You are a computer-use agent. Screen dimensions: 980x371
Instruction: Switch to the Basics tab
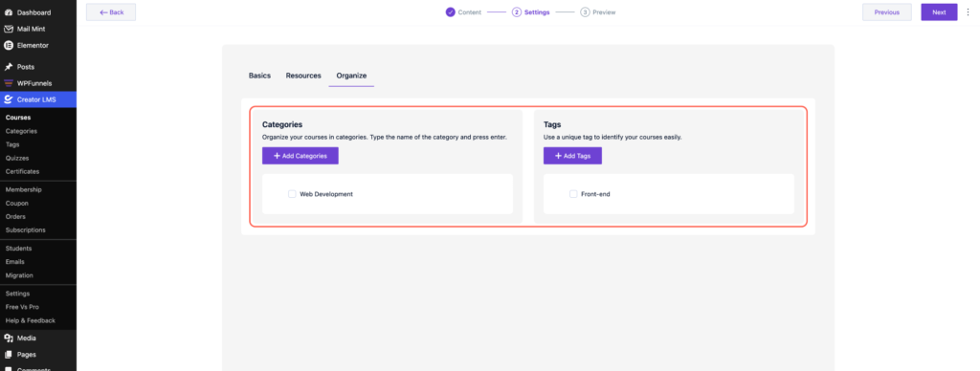[259, 76]
